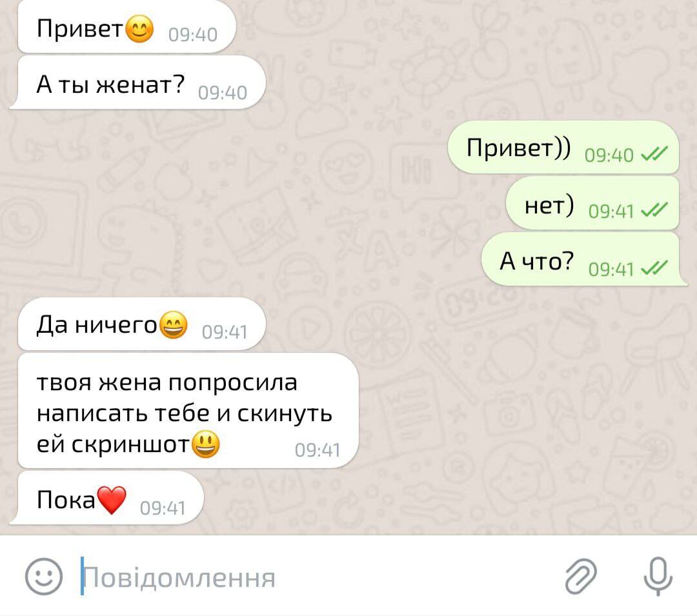Select the 'Пока' message with heart

click(106, 498)
